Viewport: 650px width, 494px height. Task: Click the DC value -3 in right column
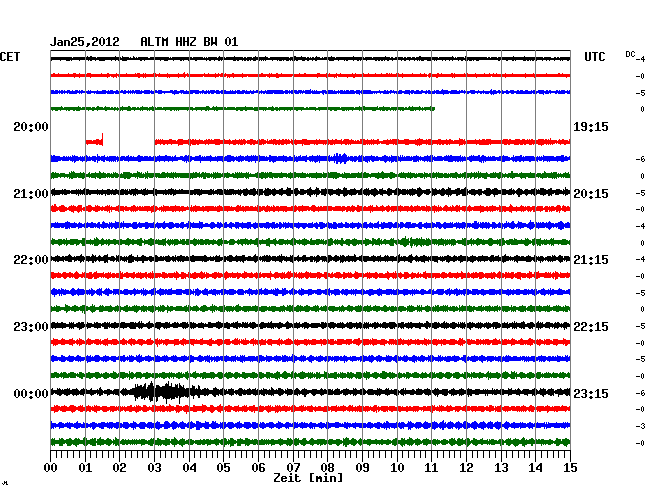click(x=641, y=426)
